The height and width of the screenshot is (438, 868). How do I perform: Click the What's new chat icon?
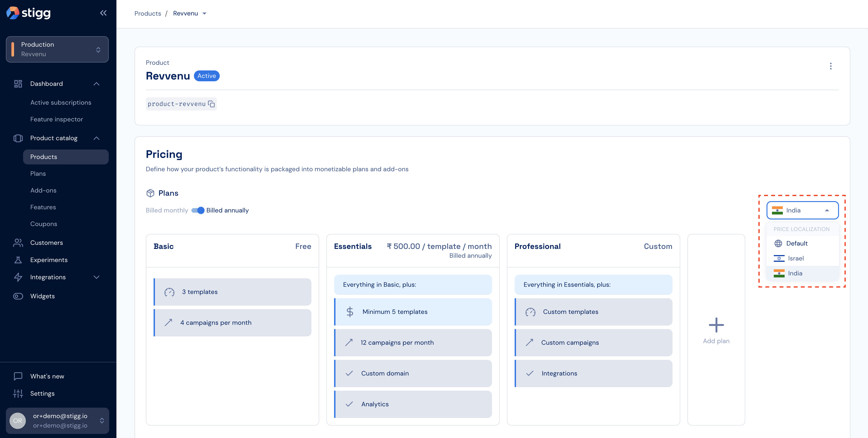click(18, 376)
